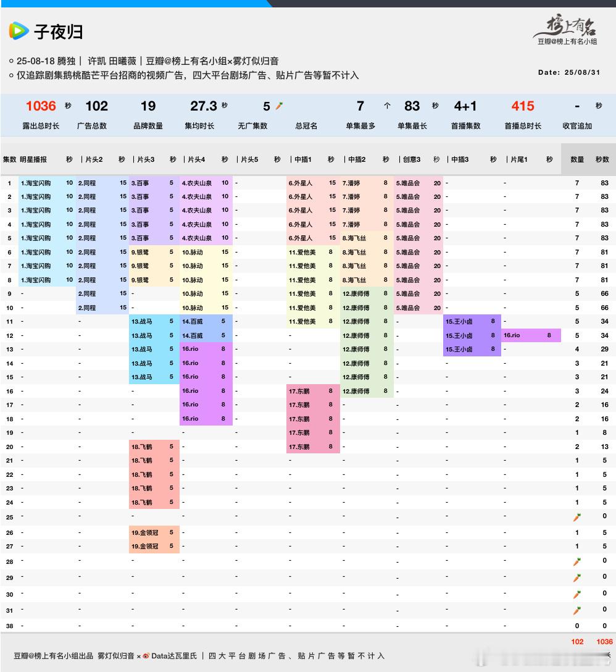This screenshot has height=672, width=616.
Task: Click the carrot icon in episode 25 row
Action: tap(577, 518)
